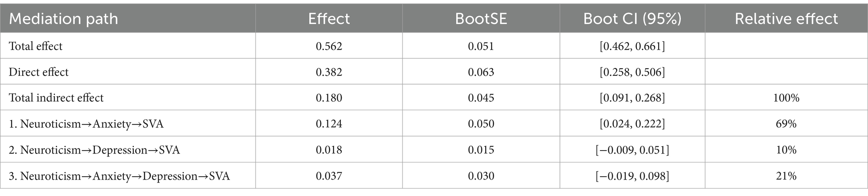
Task: Click the Direct effect row label
Action: point(39,72)
